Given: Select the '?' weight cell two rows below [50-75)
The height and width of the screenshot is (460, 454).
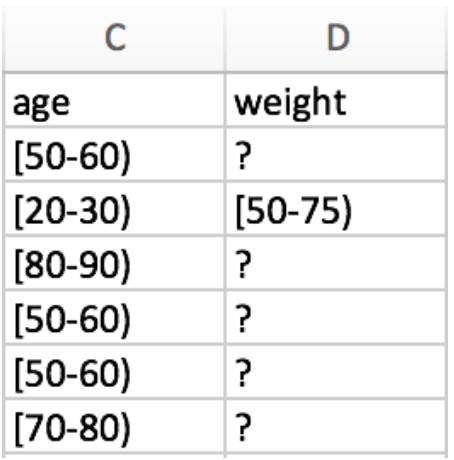Looking at the screenshot, I should [336, 317].
